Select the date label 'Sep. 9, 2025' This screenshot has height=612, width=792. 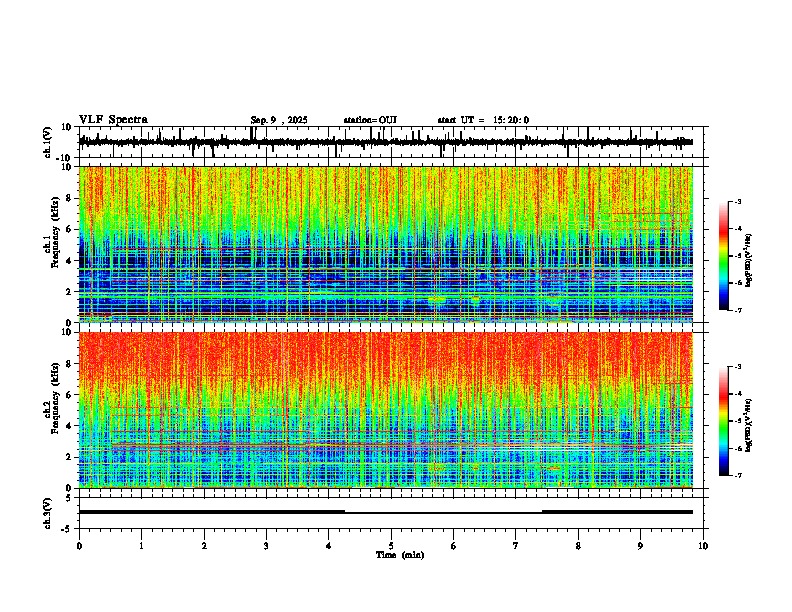(x=279, y=120)
